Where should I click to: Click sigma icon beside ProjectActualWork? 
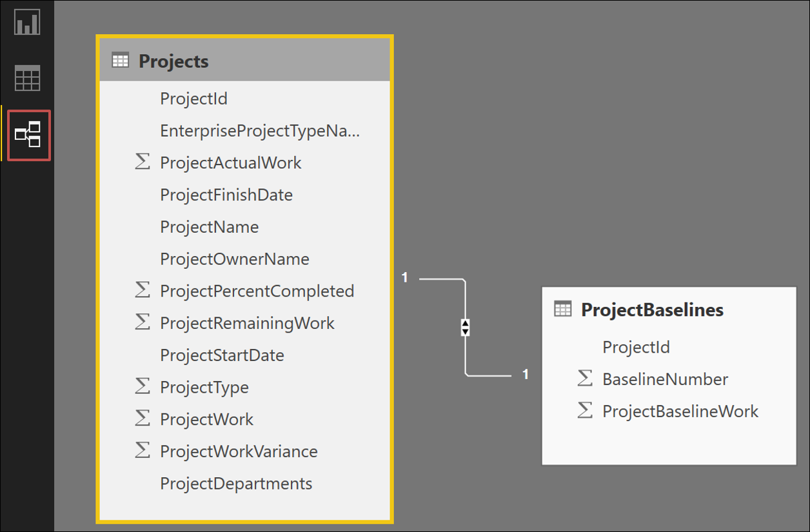point(142,161)
